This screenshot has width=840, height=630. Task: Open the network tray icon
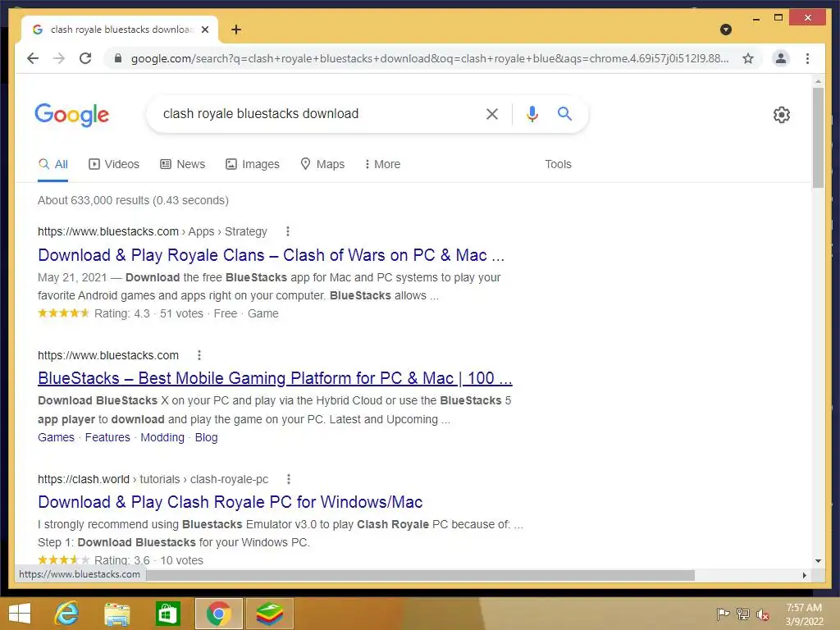click(x=742, y=614)
